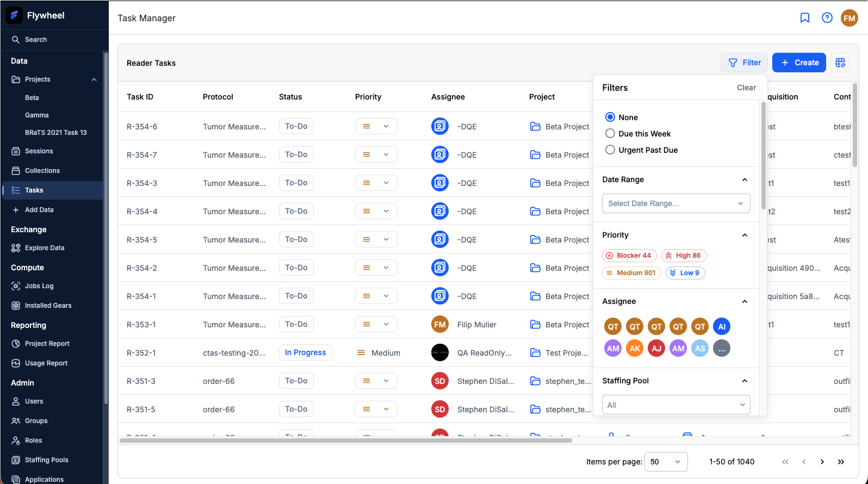Select Due this Week radio option
This screenshot has height=484, width=868.
tap(610, 133)
